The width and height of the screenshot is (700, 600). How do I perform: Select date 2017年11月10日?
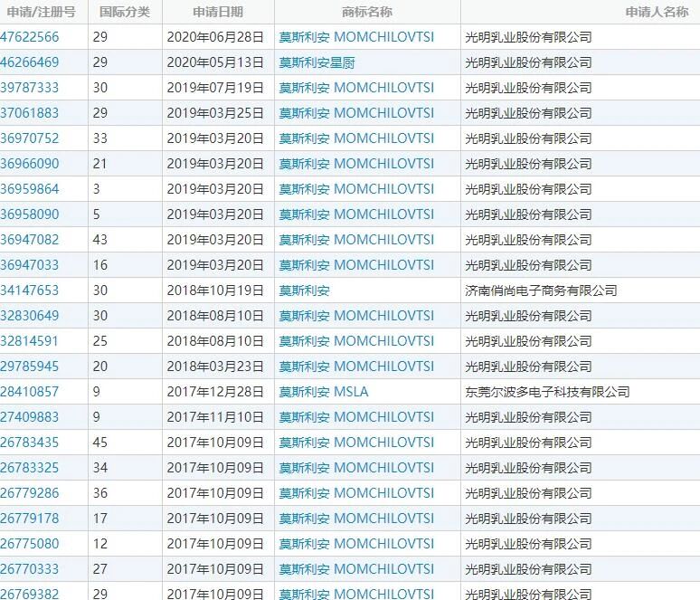[215, 417]
